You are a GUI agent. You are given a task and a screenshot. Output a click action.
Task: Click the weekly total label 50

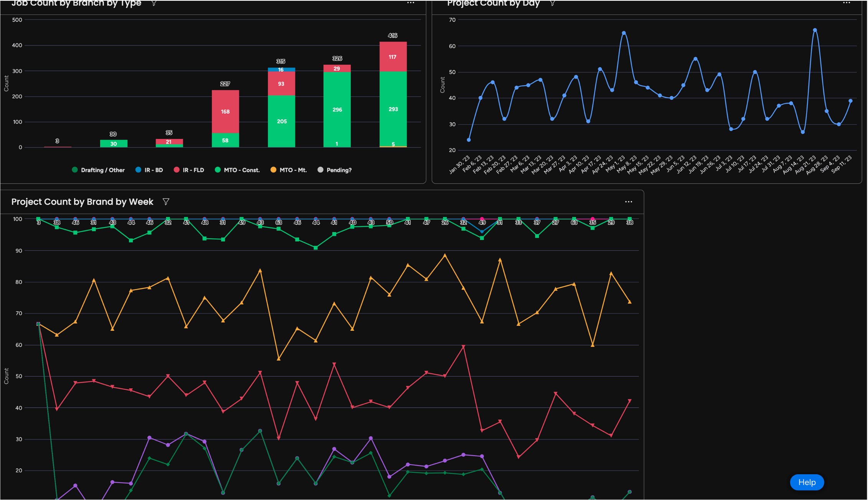[x=389, y=223]
